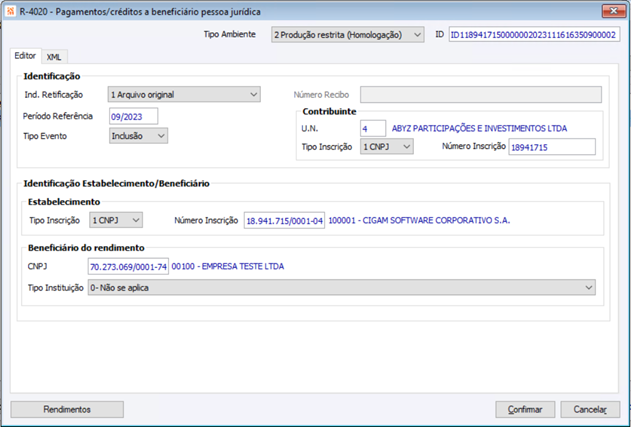Screen dimensions: 631x427
Task: Open the Tipo Ambiente dropdown
Action: click(x=348, y=35)
